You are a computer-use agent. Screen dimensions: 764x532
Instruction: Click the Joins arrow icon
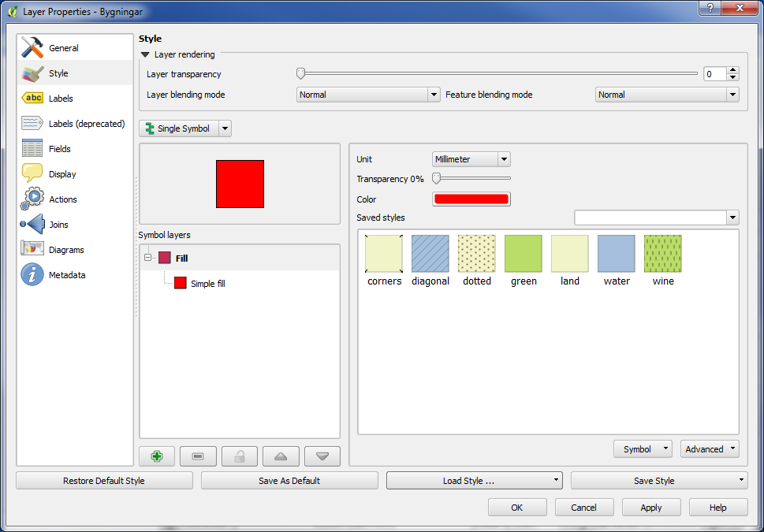tap(32, 224)
